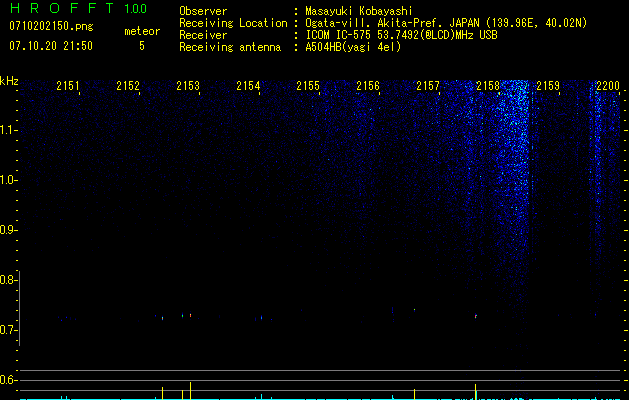Click the meteor count value 5

142,46
